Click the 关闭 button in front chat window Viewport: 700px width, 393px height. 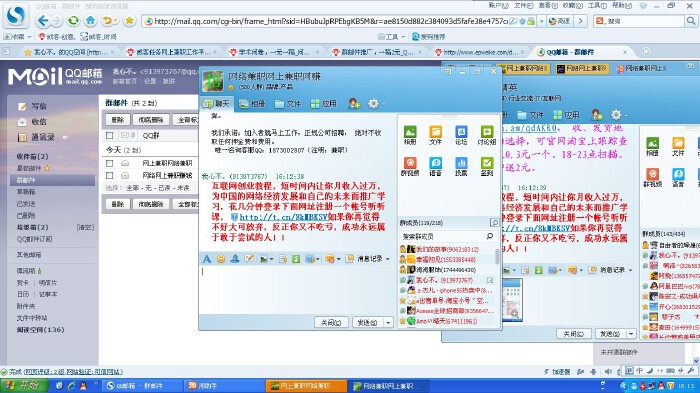(331, 322)
